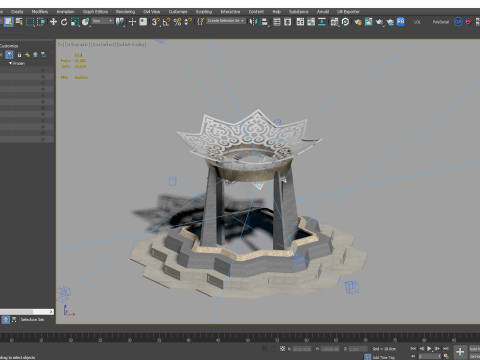Toggle Percent Snap
Screen dimensions: 480x360
click(177, 22)
